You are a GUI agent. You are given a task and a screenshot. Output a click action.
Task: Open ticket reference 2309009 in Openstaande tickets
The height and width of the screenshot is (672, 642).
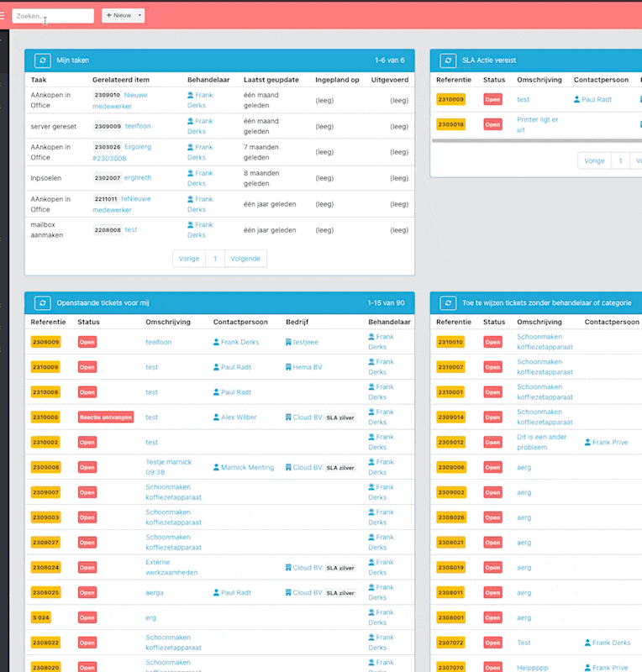pyautogui.click(x=45, y=342)
